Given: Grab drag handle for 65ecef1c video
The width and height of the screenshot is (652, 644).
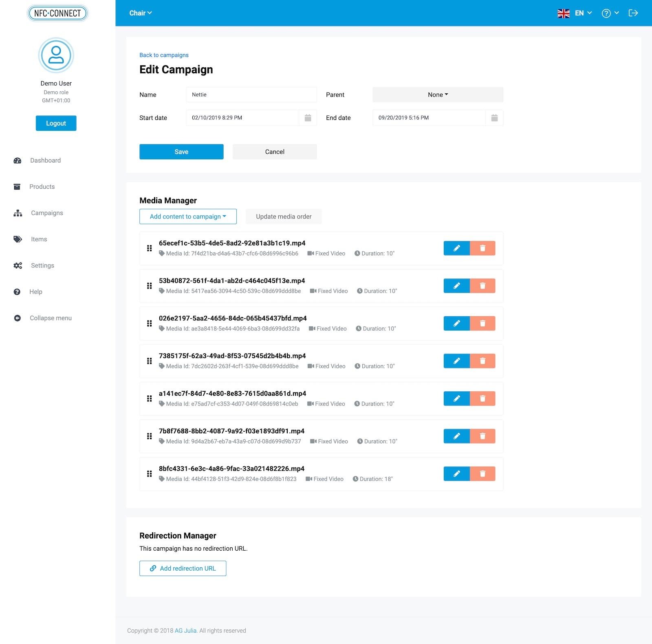Looking at the screenshot, I should pyautogui.click(x=149, y=248).
